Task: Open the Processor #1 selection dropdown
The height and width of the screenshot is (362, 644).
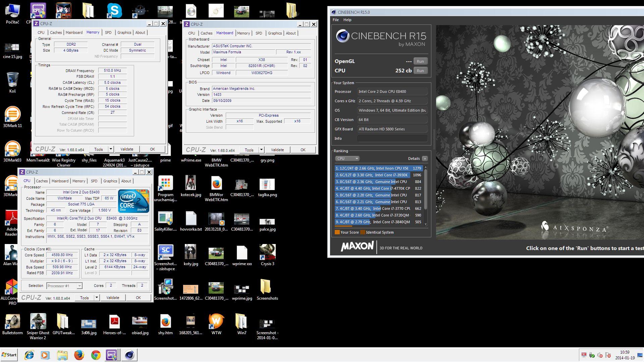Action: 64,286
